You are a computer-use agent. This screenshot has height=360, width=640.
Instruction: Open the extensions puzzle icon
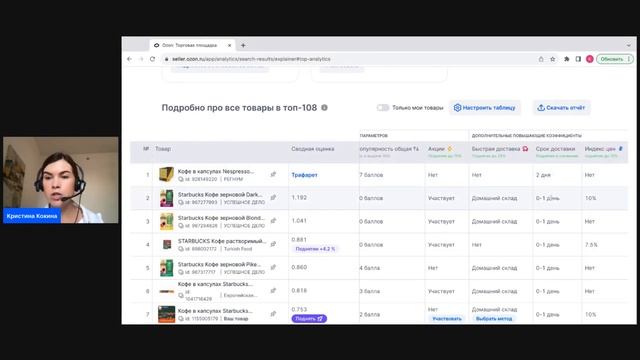coord(567,59)
